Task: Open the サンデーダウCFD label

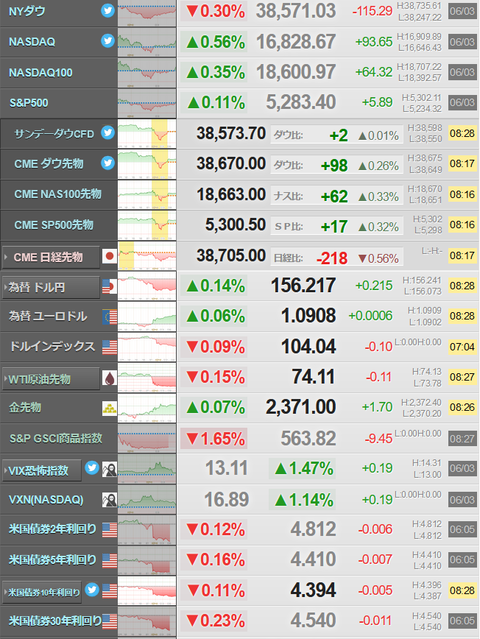Action: click(x=54, y=134)
